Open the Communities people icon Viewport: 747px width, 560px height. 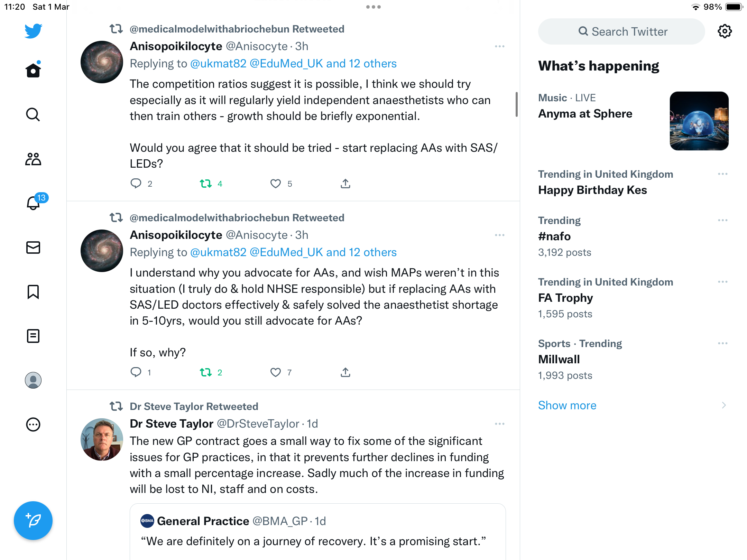coord(33,159)
